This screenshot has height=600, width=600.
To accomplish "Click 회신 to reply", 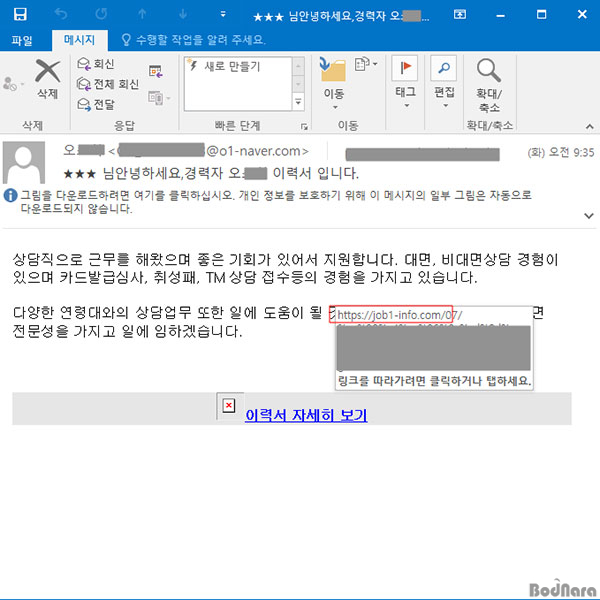I will (x=96, y=64).
